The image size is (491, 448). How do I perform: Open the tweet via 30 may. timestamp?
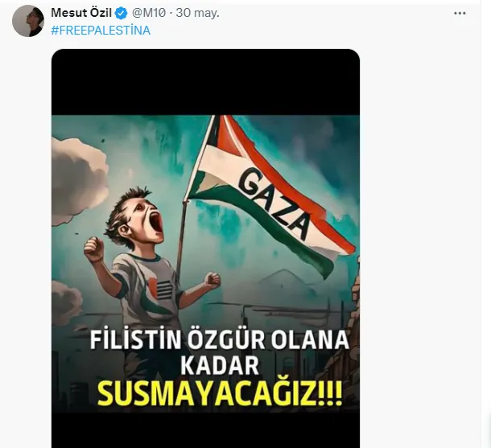[x=197, y=13]
